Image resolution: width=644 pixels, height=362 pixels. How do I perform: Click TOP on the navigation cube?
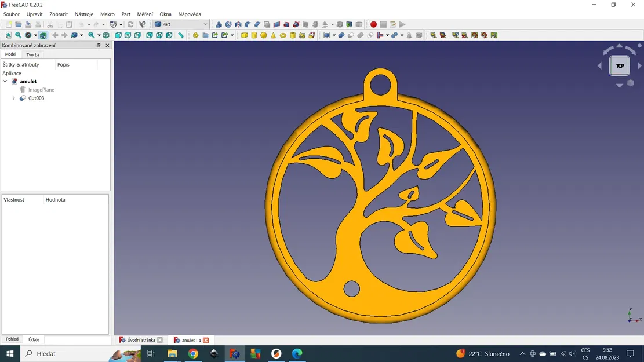point(619,65)
